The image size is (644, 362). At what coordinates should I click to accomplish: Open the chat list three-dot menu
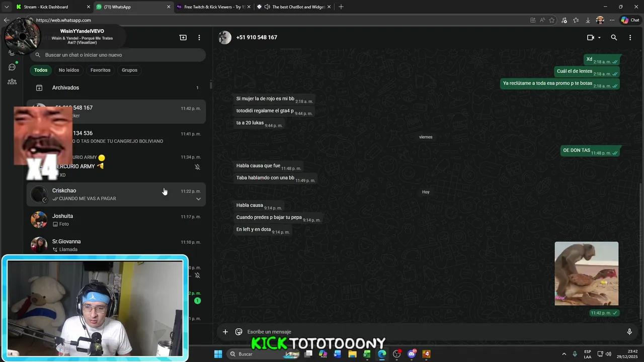pyautogui.click(x=199, y=38)
